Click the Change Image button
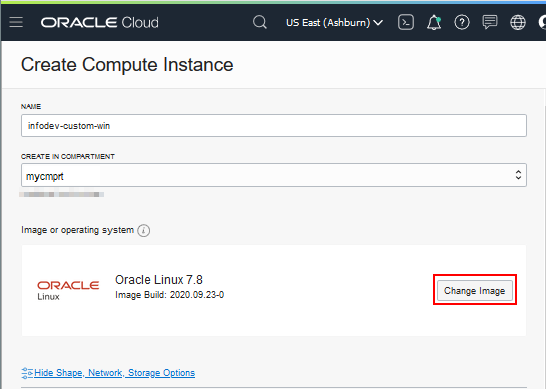This screenshot has width=546, height=389. pyautogui.click(x=475, y=290)
